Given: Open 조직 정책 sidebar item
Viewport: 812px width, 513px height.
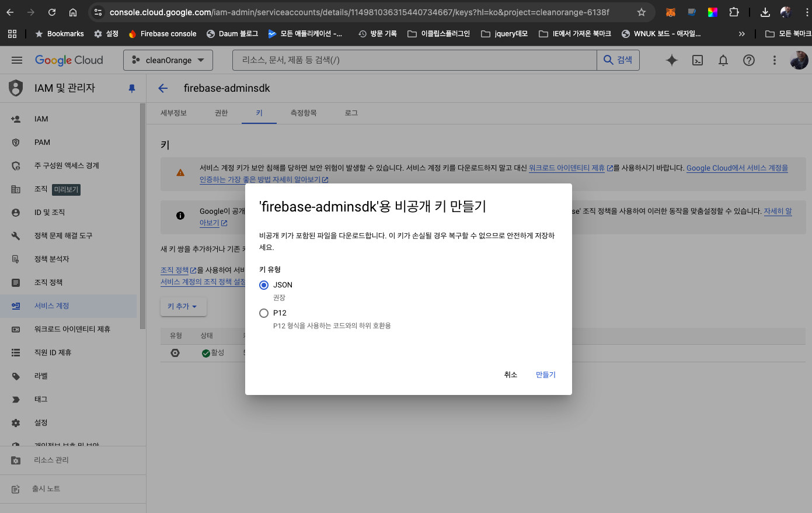Looking at the screenshot, I should point(68,282).
